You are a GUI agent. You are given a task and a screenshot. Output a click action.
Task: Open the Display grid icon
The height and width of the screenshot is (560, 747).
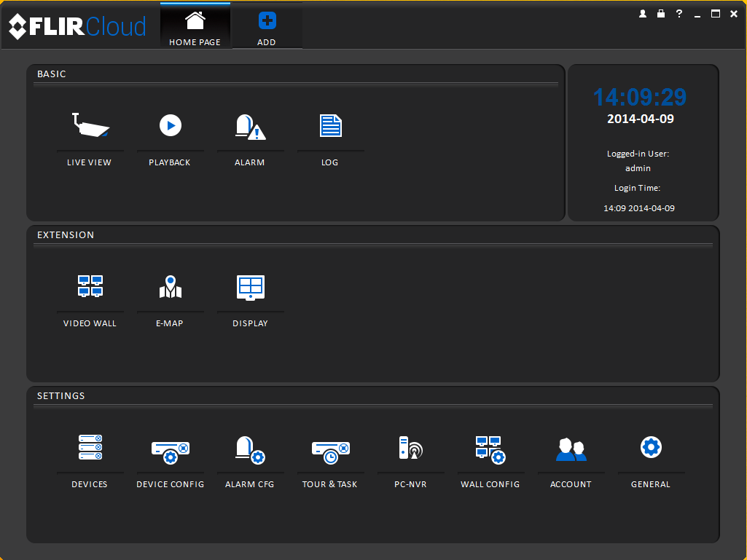[x=251, y=287]
